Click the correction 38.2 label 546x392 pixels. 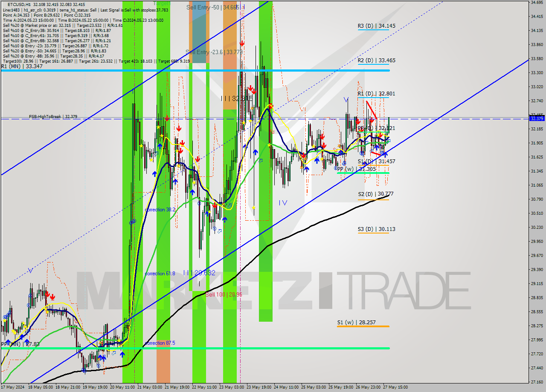tap(160, 210)
